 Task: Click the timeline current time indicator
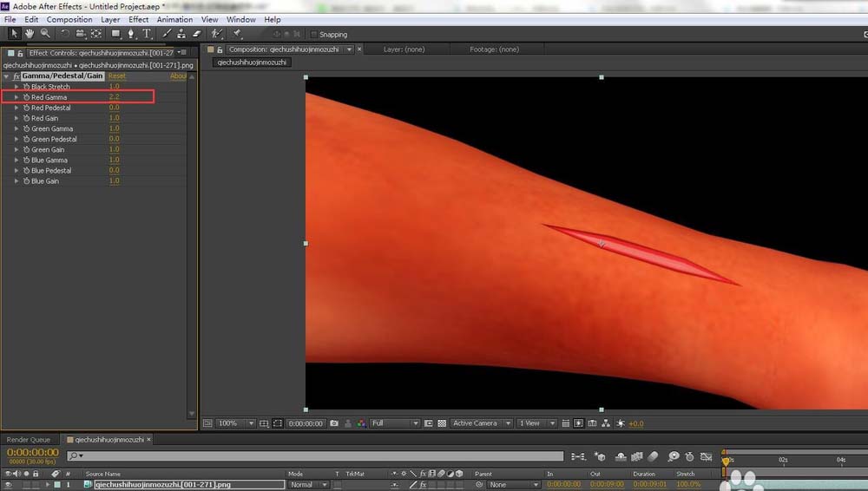pos(725,460)
